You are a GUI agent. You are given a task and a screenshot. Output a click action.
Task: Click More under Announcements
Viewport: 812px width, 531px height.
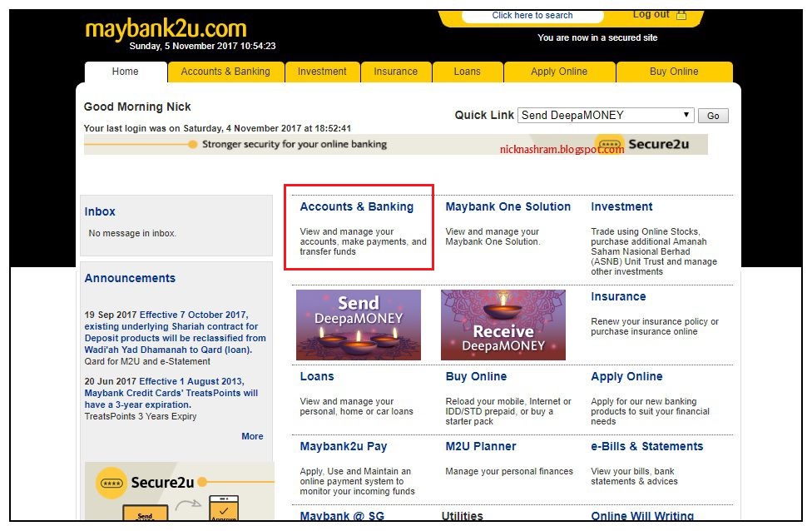coord(252,436)
